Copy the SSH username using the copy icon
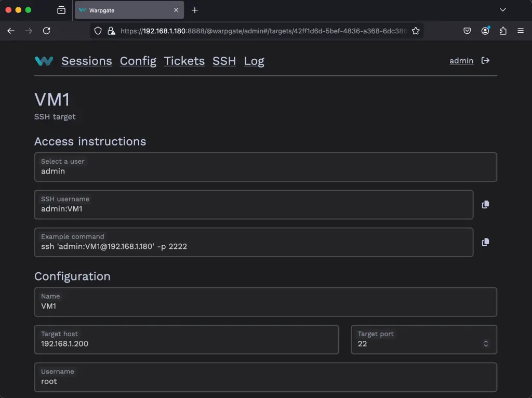 click(x=485, y=204)
